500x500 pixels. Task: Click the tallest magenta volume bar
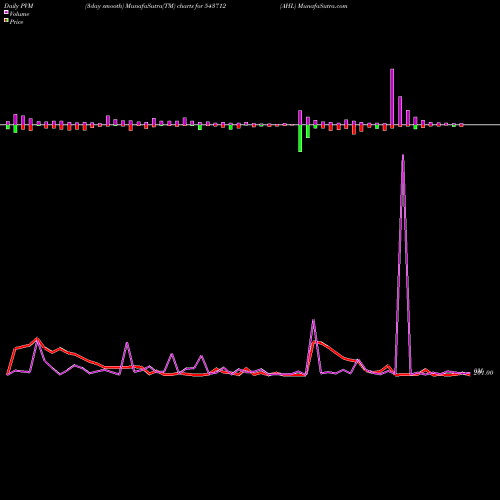pyautogui.click(x=392, y=97)
